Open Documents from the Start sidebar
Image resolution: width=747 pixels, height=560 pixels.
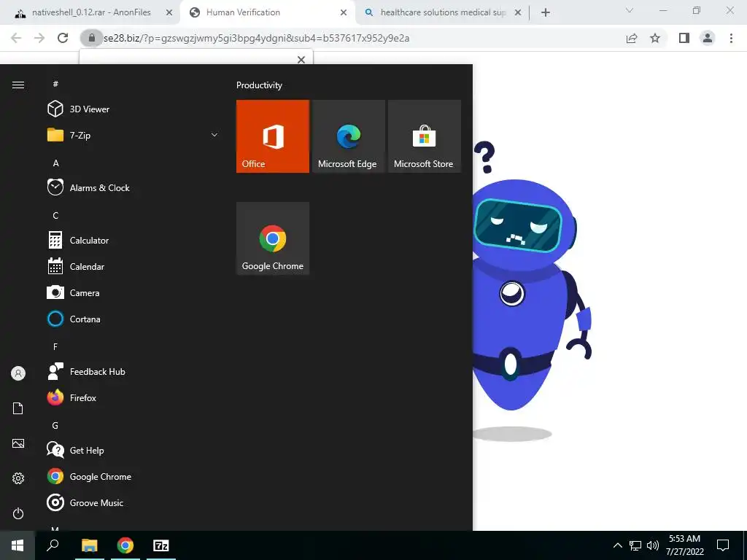tap(18, 408)
